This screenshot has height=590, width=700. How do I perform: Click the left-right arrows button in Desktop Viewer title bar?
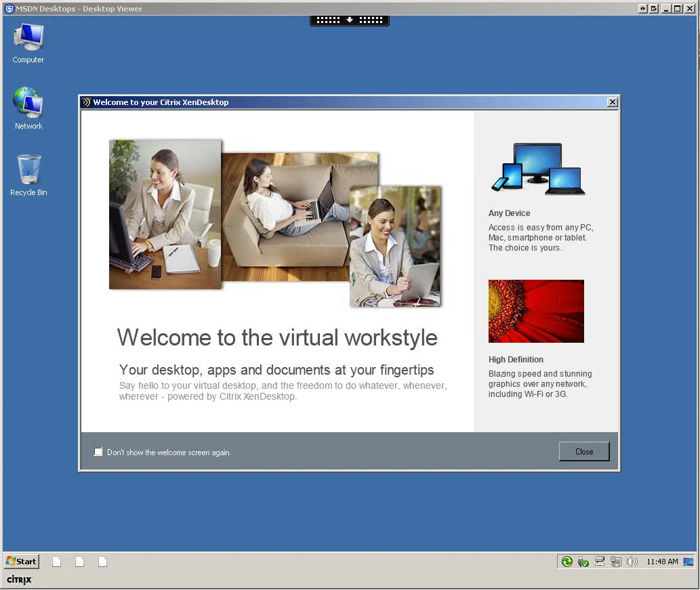point(642,9)
